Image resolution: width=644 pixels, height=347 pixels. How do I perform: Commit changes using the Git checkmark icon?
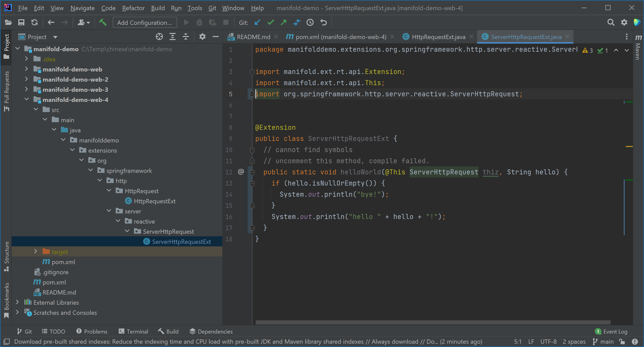tap(270, 22)
